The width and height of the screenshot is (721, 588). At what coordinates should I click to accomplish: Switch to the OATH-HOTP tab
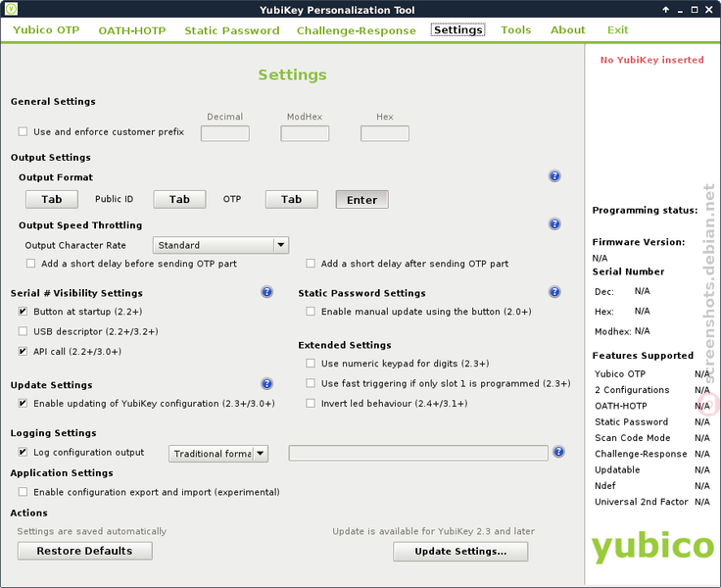[x=132, y=30]
